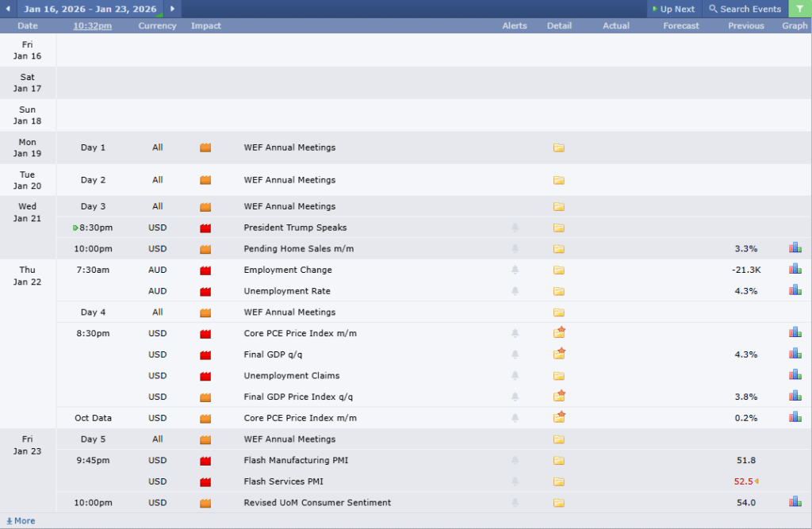Viewport: 812px width, 529px height.
Task: Click the Up Next button
Action: 673,9
